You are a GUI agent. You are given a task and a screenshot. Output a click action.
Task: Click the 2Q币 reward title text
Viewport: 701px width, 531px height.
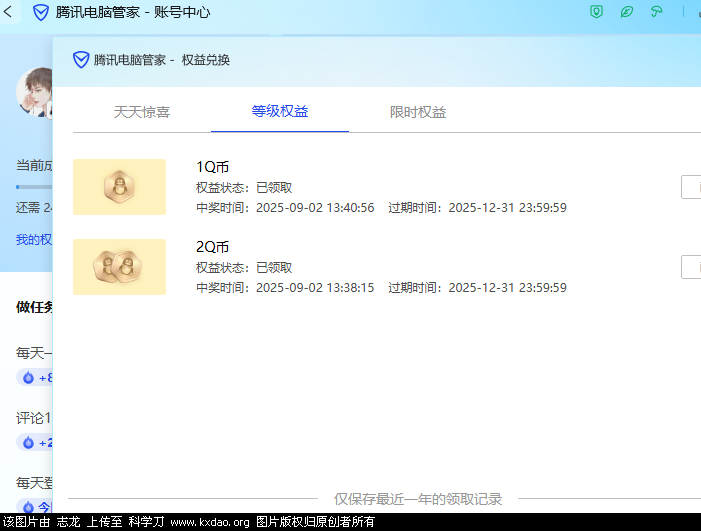coord(213,246)
